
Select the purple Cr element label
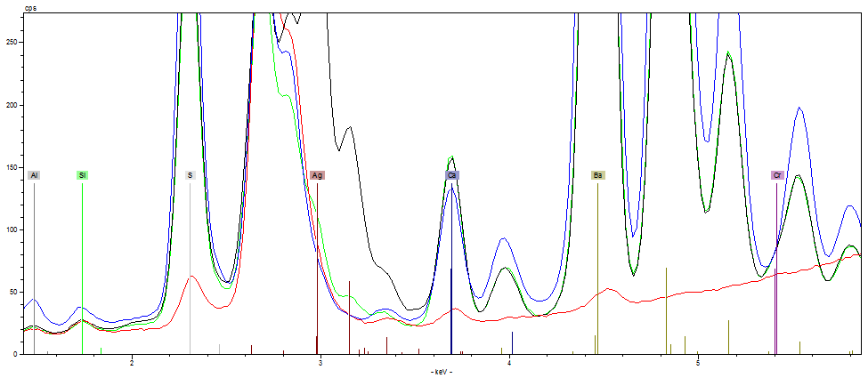point(777,175)
